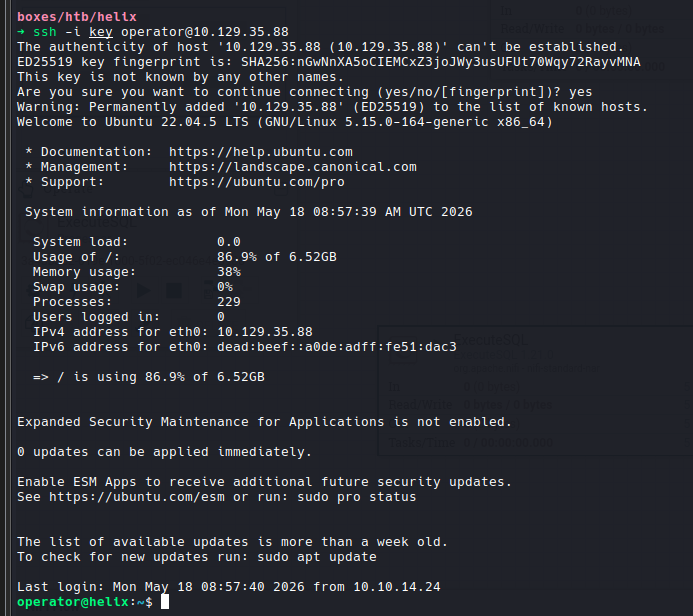The height and width of the screenshot is (616, 693).
Task: Click the white terminal cursor block
Action: (165, 602)
